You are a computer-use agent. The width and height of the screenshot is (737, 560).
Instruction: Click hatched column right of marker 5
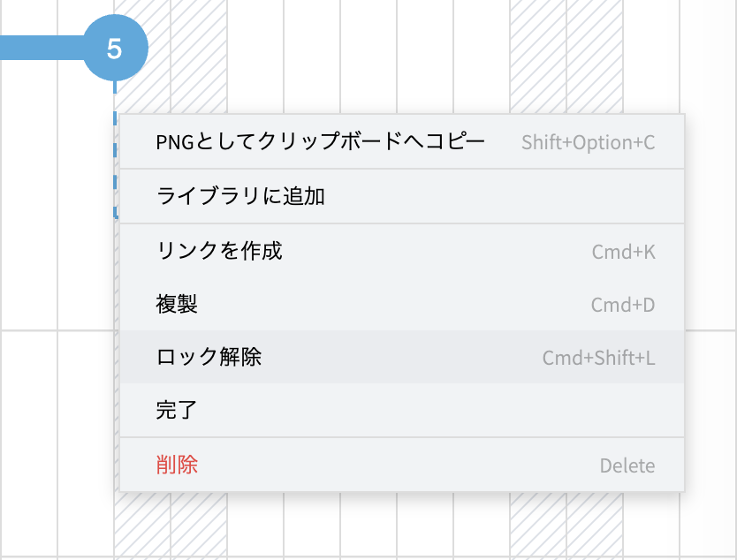click(198, 53)
